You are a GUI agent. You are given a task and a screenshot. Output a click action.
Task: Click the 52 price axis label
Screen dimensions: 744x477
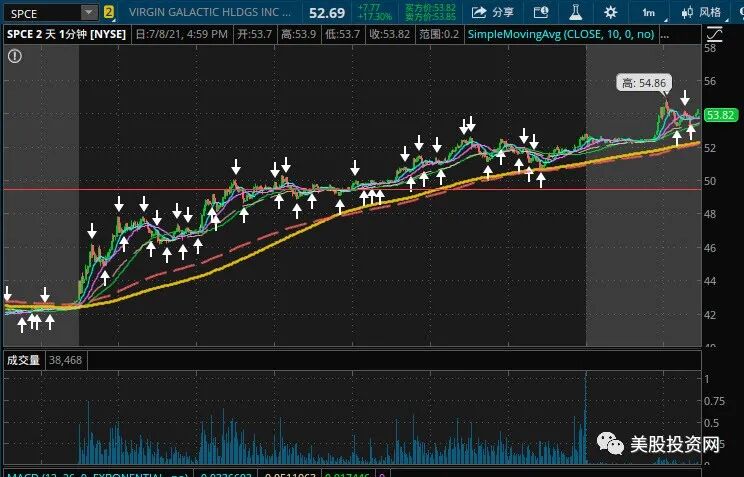[710, 148]
